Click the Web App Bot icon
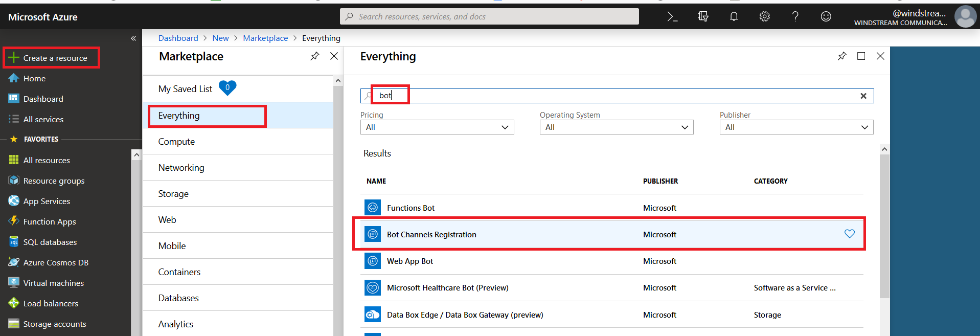This screenshot has width=980, height=336. (373, 261)
